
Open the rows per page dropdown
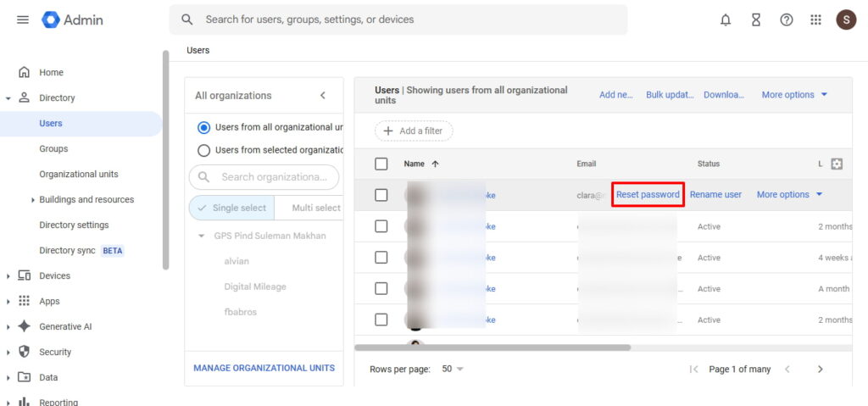point(453,369)
